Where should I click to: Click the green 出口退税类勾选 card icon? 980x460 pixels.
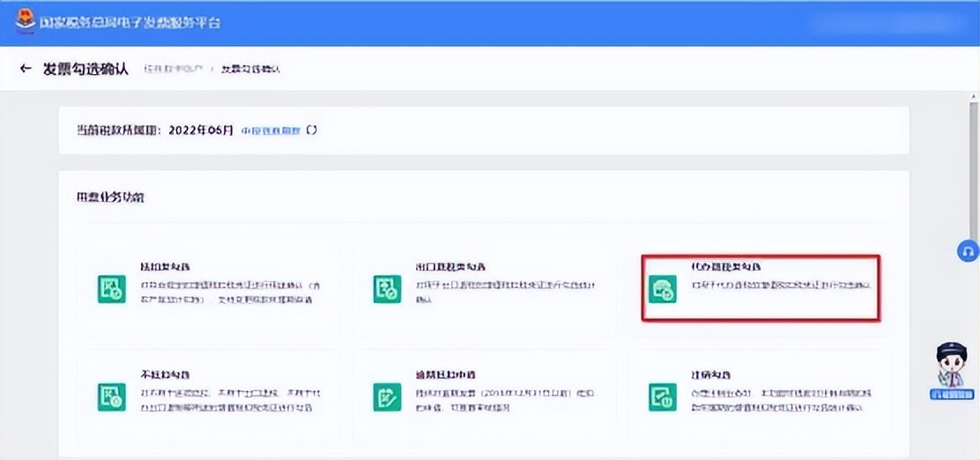pos(387,289)
